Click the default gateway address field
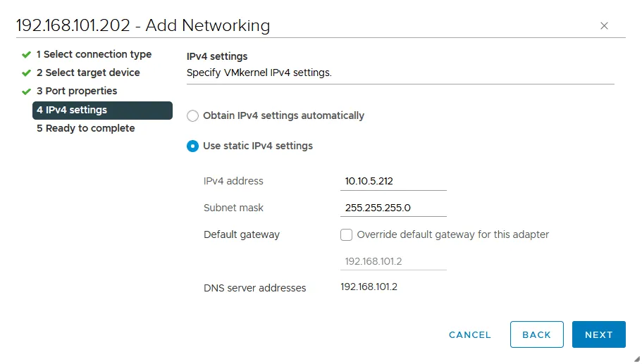 click(393, 261)
